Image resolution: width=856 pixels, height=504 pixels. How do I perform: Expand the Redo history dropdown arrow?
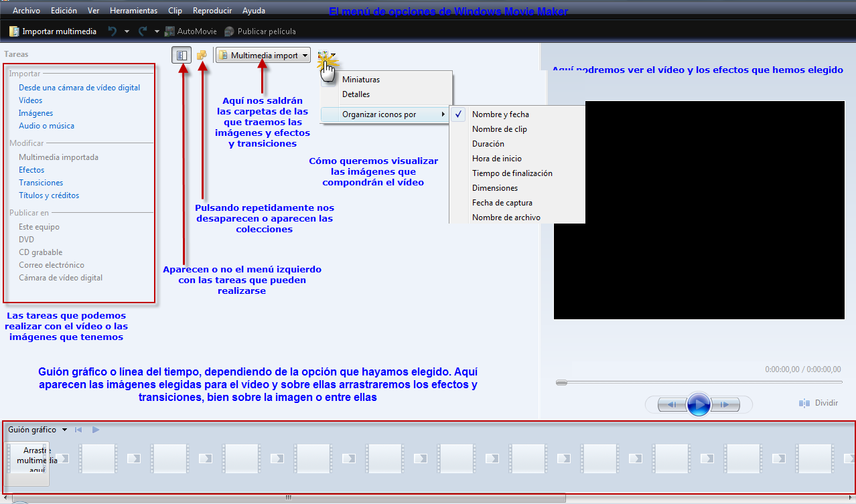pyautogui.click(x=157, y=31)
